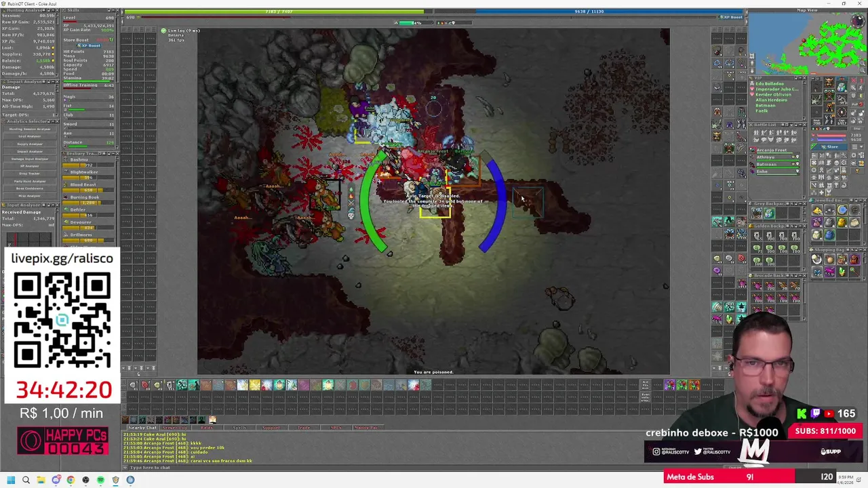Collapse the Bestiary Tracker panel
This screenshot has width=868, height=488.
[113, 154]
